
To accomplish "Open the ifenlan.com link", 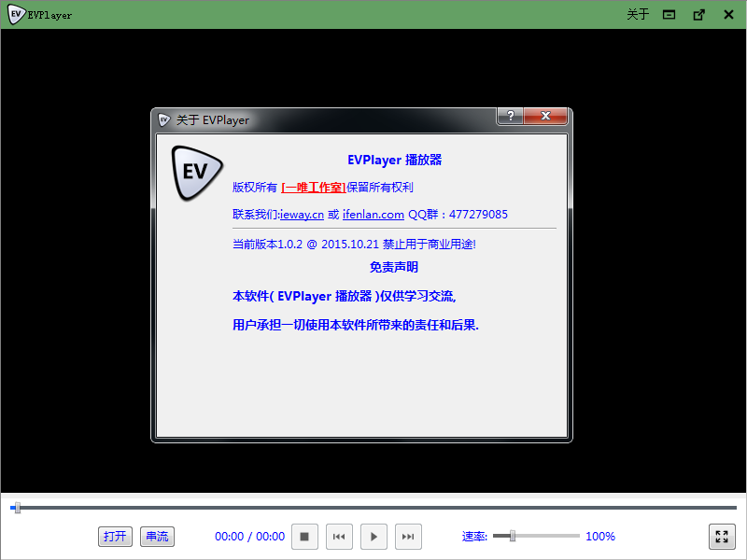I will (x=373, y=214).
